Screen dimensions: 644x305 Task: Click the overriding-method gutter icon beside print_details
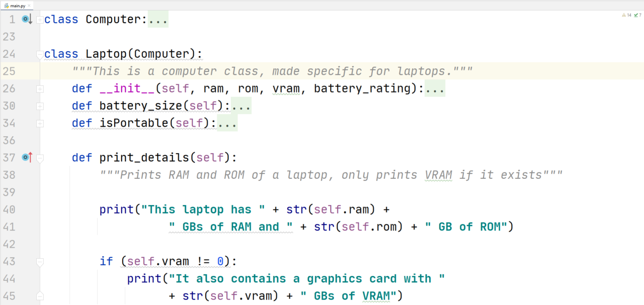click(26, 157)
